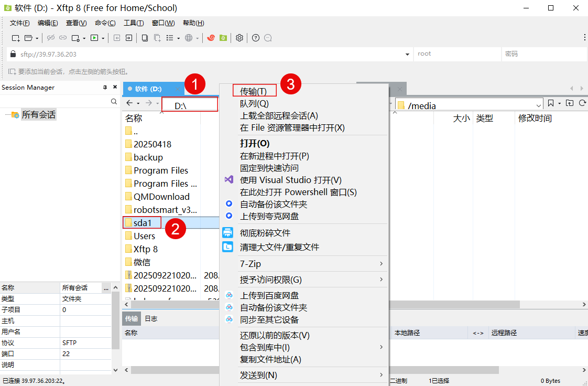
Task: Select 所有会话 in Session Manager tree
Action: click(x=38, y=114)
